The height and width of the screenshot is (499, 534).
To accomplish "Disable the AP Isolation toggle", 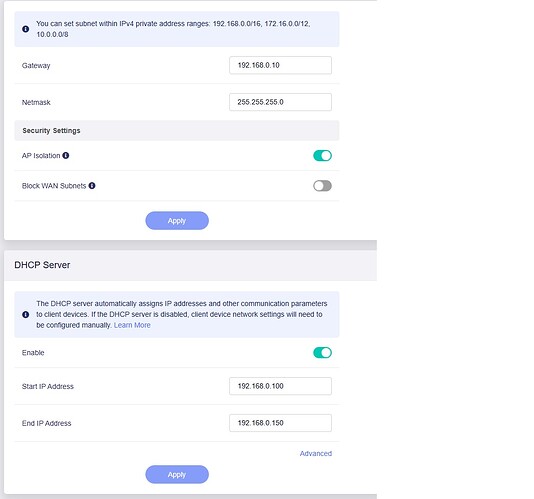I will pos(322,156).
